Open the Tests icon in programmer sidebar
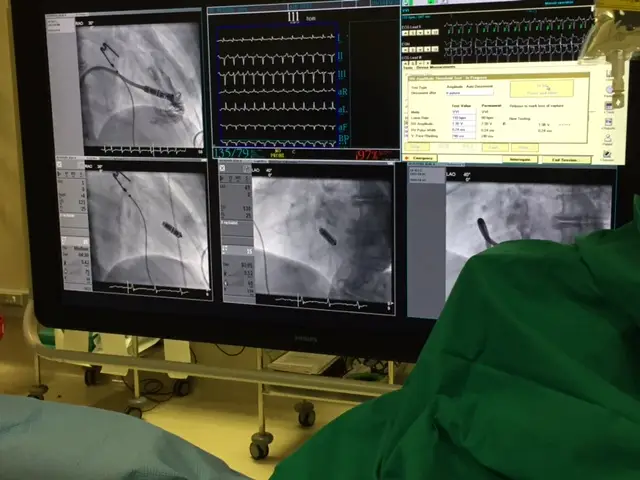Viewport: 640px width, 480px height. [x=609, y=103]
